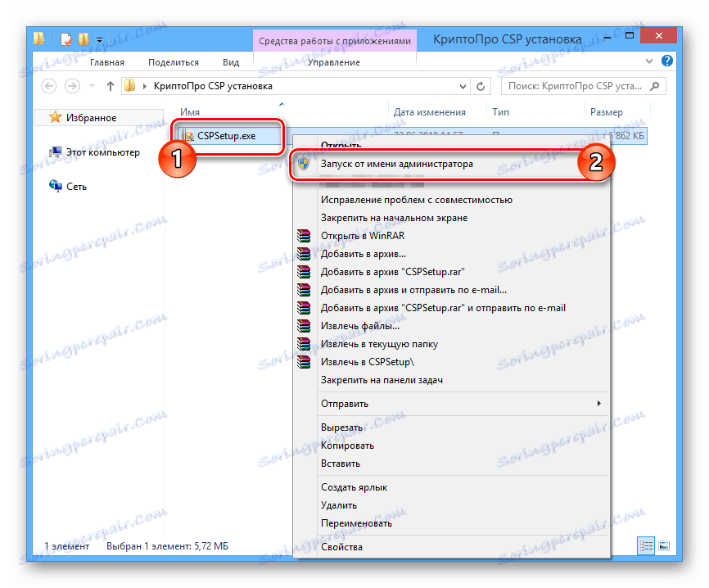Choose Добавить "CSPSetup.rar" и отправить по e-mail
709x588 pixels.
point(451,308)
